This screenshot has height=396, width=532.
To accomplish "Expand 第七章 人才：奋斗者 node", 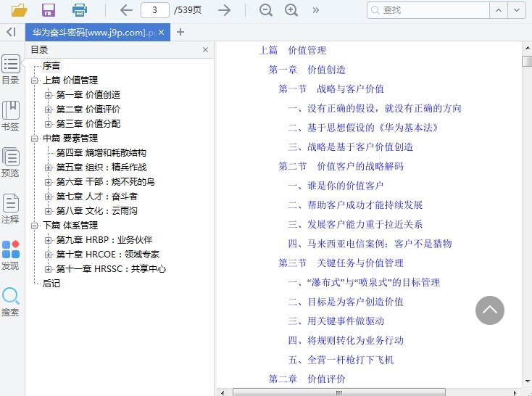I will tap(48, 197).
